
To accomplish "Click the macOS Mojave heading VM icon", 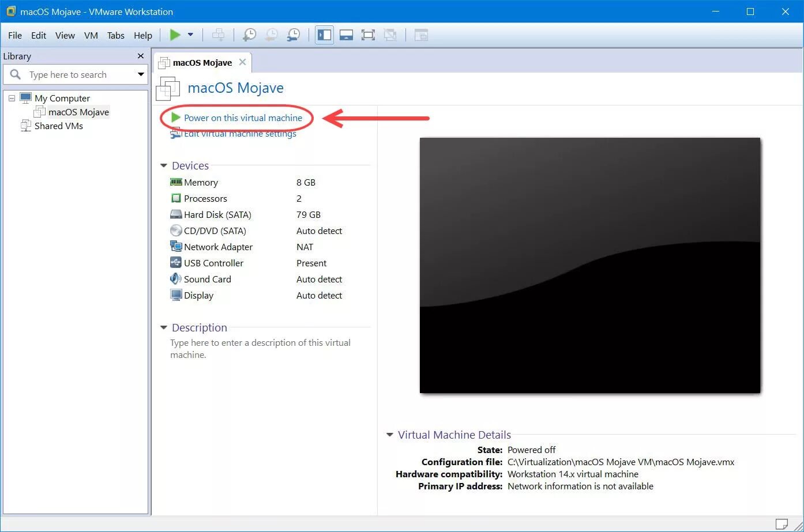I will coord(168,88).
